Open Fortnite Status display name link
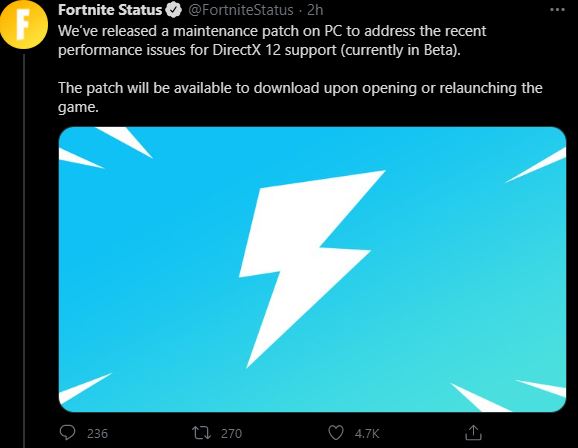This screenshot has width=578, height=448. click(110, 10)
